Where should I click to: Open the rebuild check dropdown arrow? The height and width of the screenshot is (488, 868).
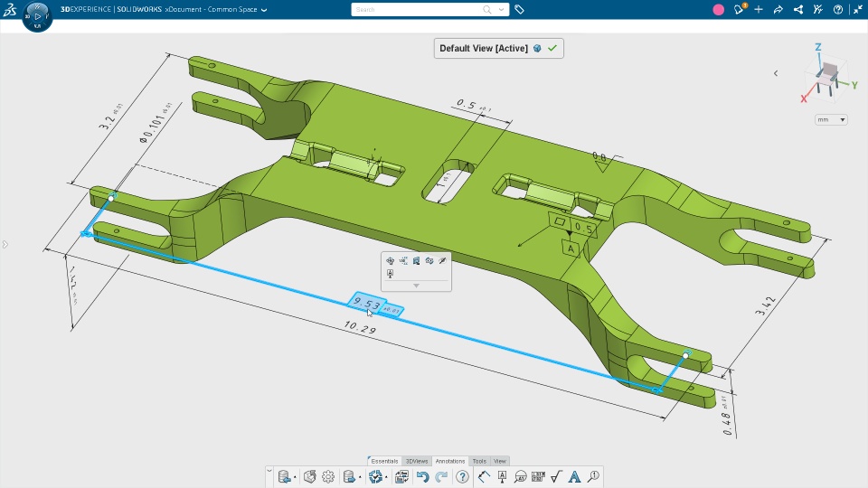(386, 477)
